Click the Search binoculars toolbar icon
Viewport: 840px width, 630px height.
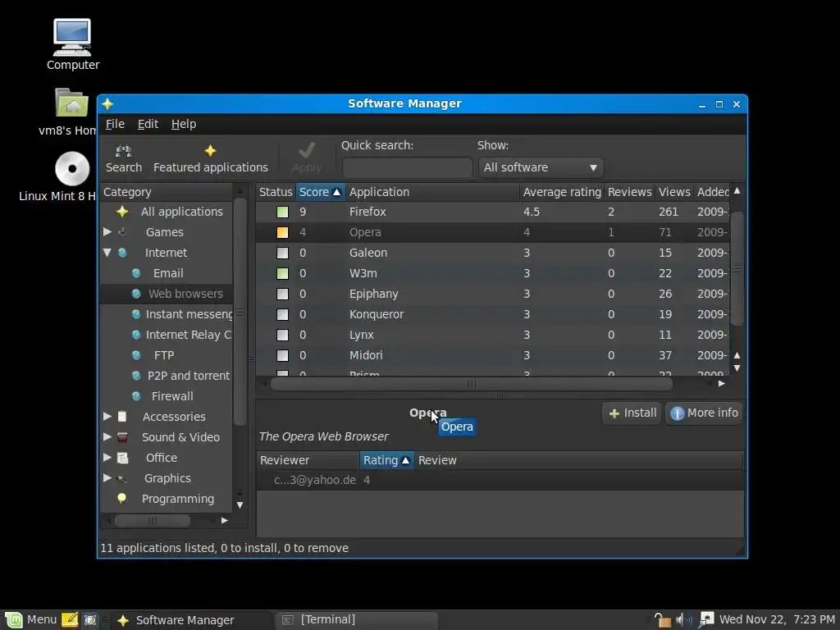124,151
